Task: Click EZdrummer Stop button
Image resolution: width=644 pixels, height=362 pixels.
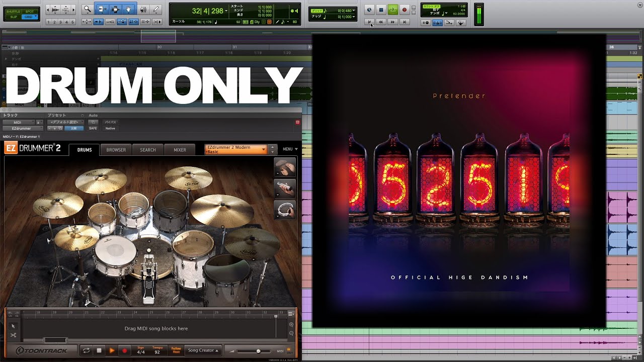Action: click(99, 350)
